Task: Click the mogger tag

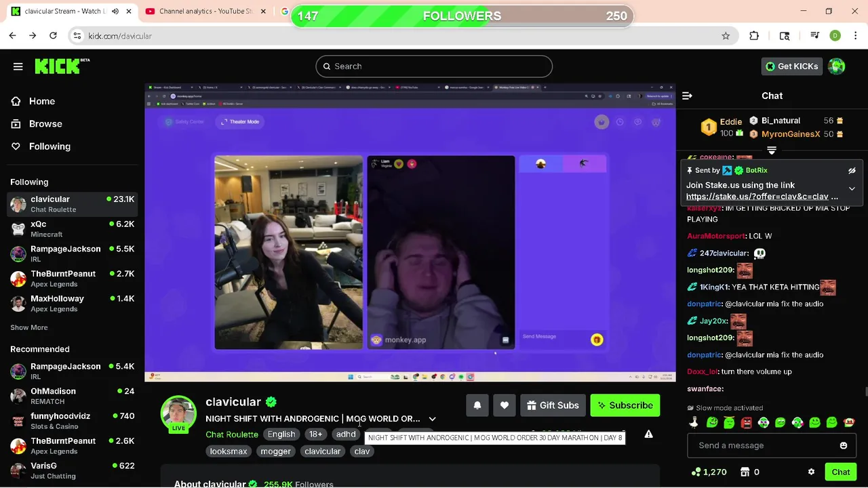Action: (276, 451)
